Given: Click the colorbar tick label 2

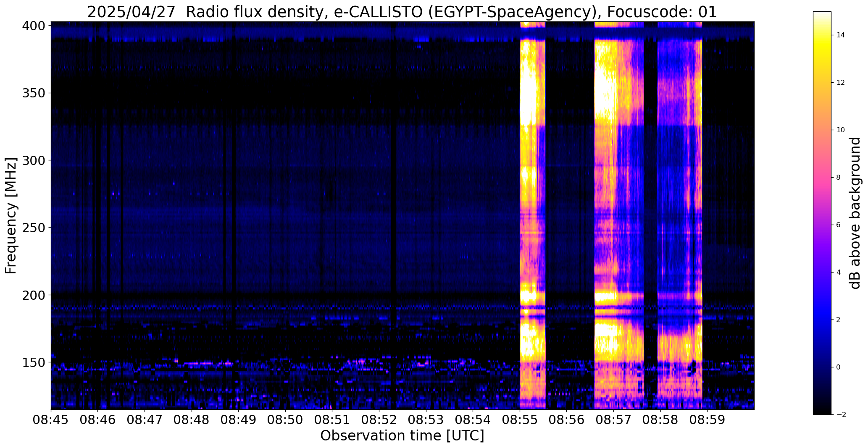Looking at the screenshot, I should click(839, 320).
